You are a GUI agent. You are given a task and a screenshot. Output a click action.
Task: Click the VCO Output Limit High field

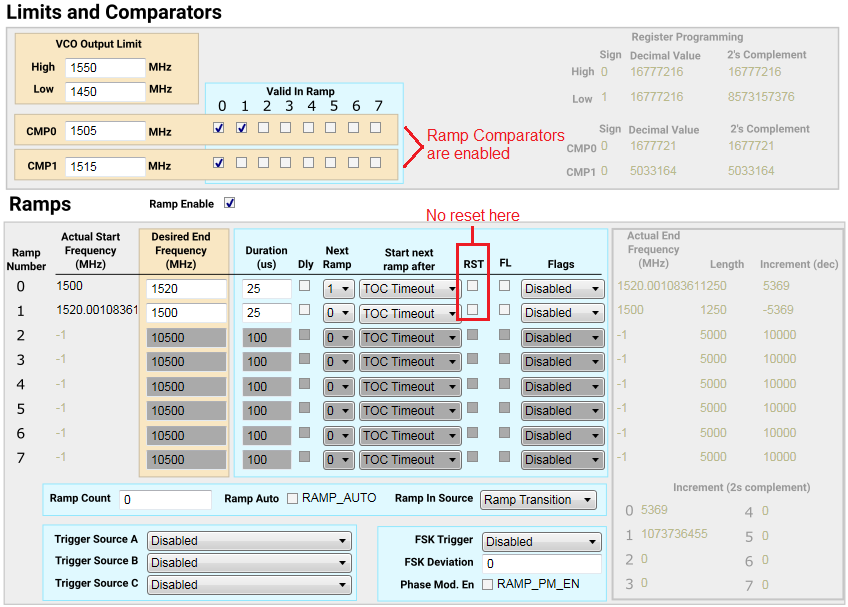pyautogui.click(x=105, y=67)
